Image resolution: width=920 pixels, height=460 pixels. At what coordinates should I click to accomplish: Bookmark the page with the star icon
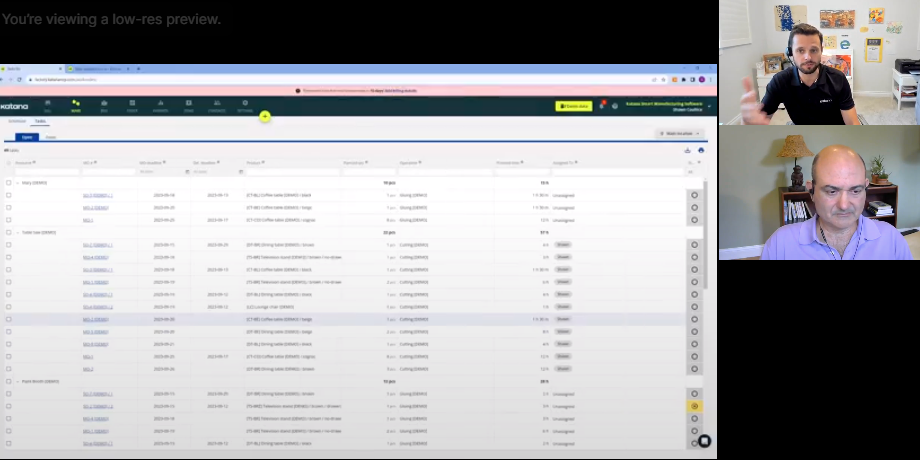(664, 79)
